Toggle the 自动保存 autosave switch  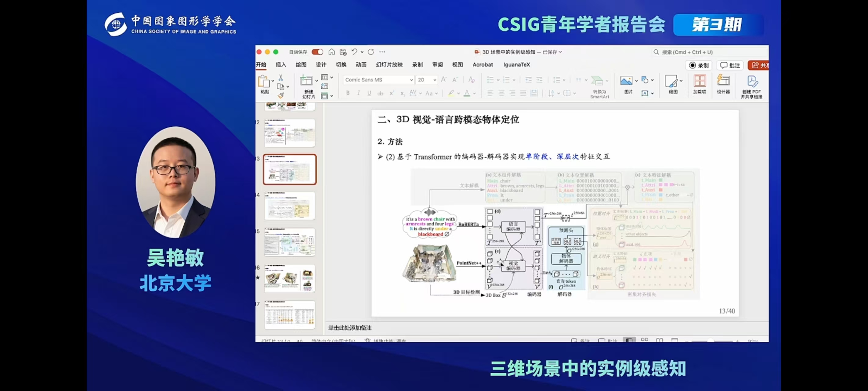tap(317, 52)
